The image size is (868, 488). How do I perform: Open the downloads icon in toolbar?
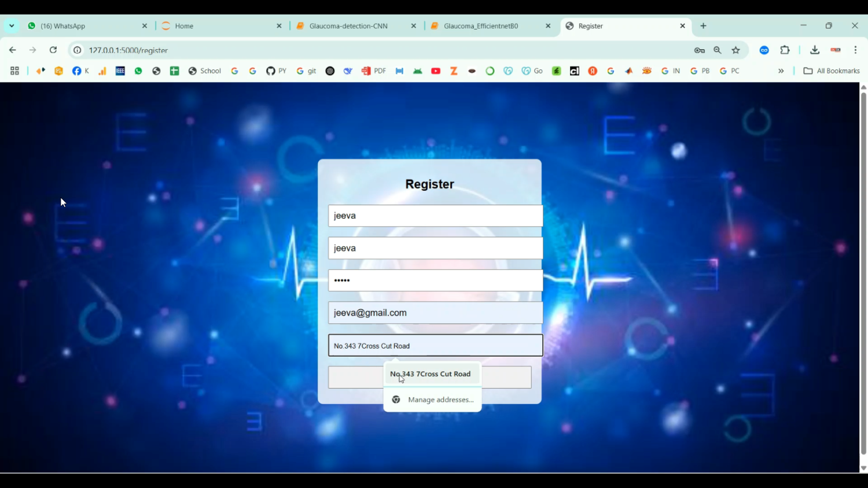click(x=815, y=50)
